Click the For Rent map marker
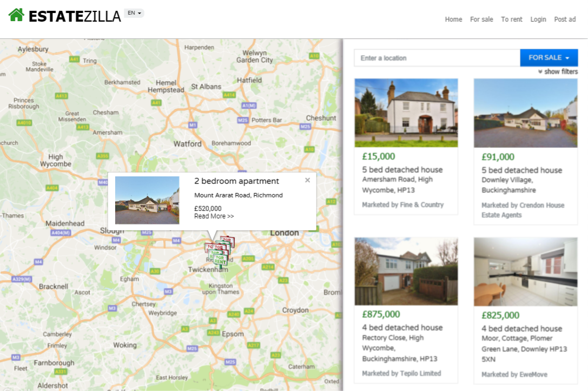This screenshot has height=391, width=588. [220, 260]
